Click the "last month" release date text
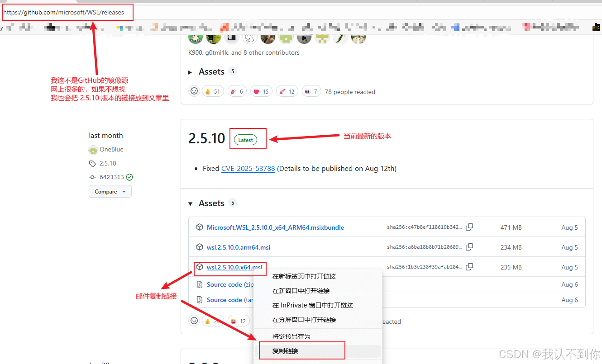602x364 pixels. [x=106, y=135]
